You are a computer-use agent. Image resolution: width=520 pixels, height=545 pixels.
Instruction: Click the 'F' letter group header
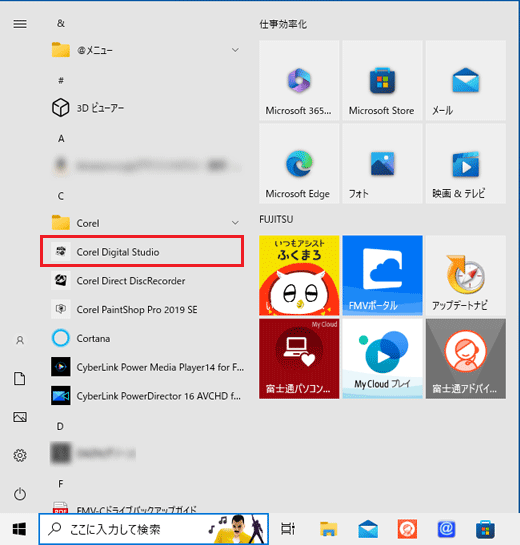click(x=61, y=483)
